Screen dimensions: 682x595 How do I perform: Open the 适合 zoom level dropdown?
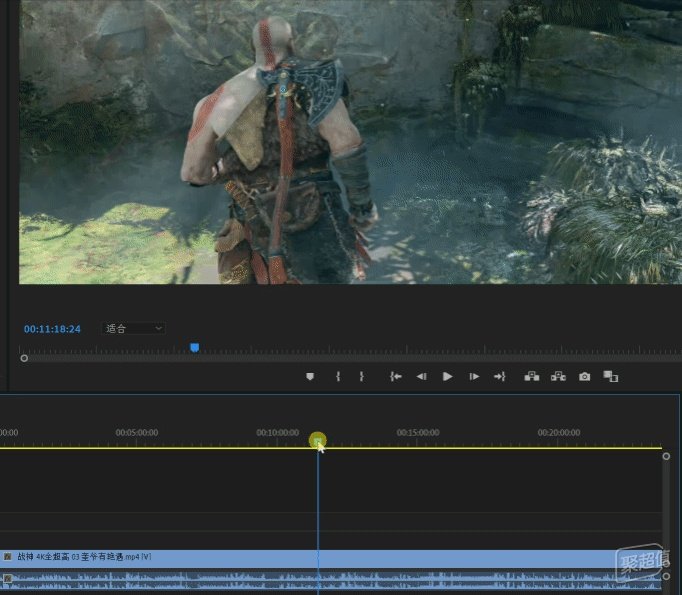(x=134, y=328)
